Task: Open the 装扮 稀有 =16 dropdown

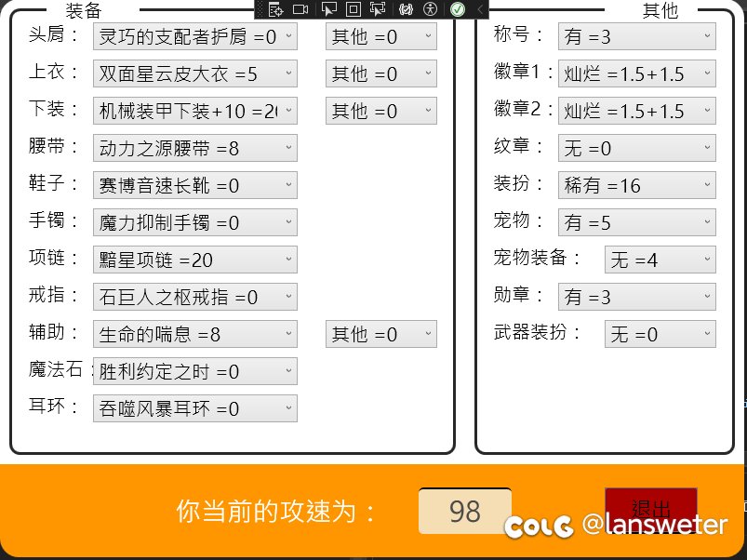Action: coord(636,185)
